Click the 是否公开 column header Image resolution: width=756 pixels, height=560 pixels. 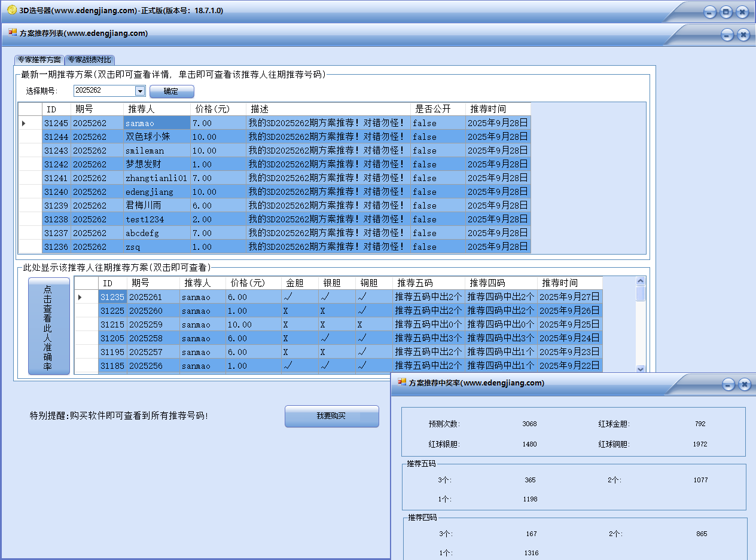437,109
